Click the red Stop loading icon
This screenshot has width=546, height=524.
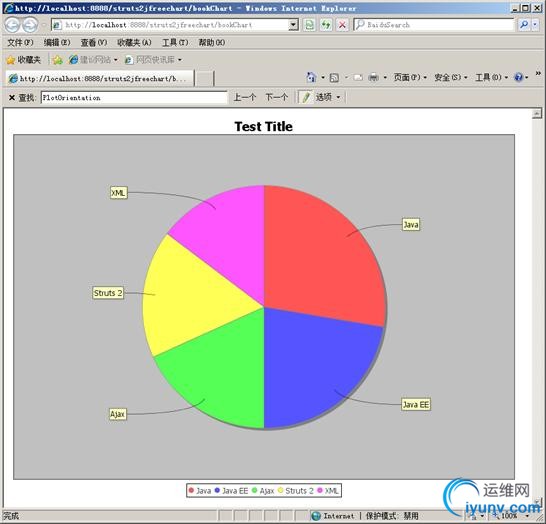click(343, 25)
